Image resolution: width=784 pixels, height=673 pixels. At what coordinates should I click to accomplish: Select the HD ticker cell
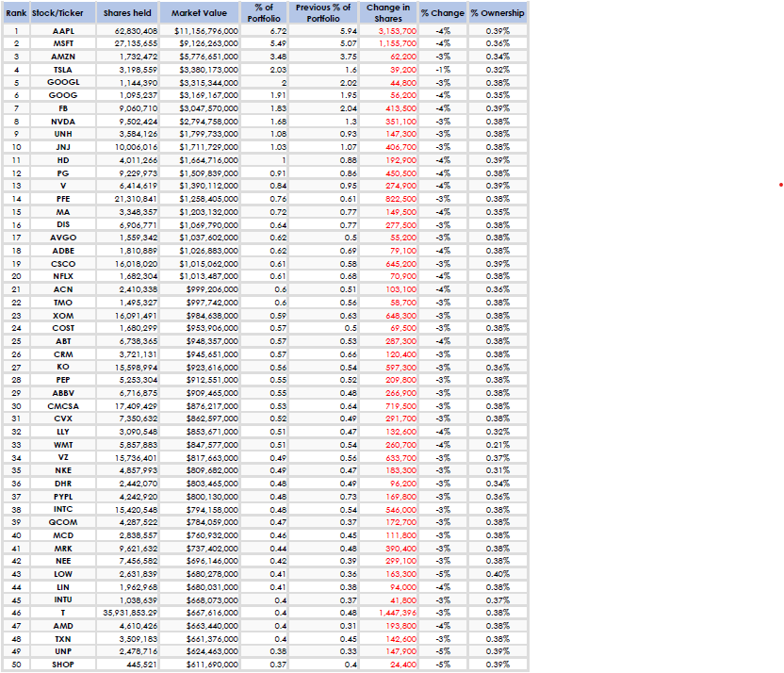[x=63, y=160]
